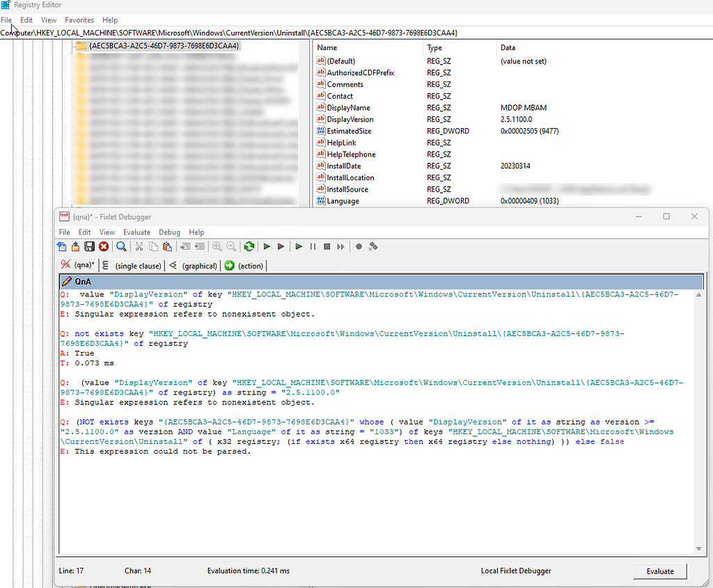Cut text using the scissors icon
The image size is (713, 588).
click(x=139, y=246)
